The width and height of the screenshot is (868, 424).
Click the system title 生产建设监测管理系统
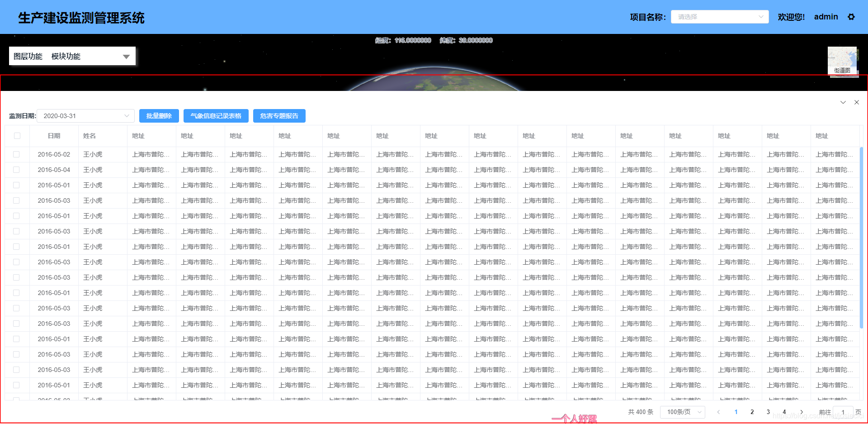pos(81,18)
